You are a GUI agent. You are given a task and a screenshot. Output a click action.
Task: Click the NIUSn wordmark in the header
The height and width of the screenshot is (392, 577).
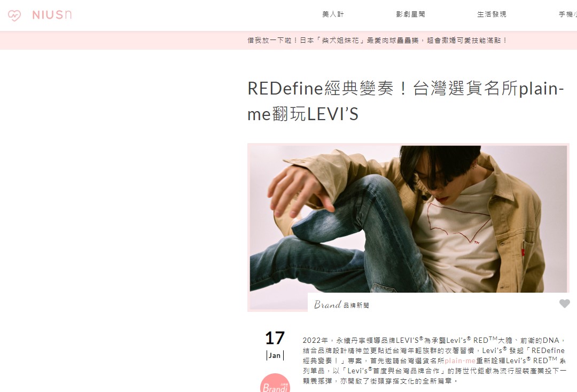52,15
